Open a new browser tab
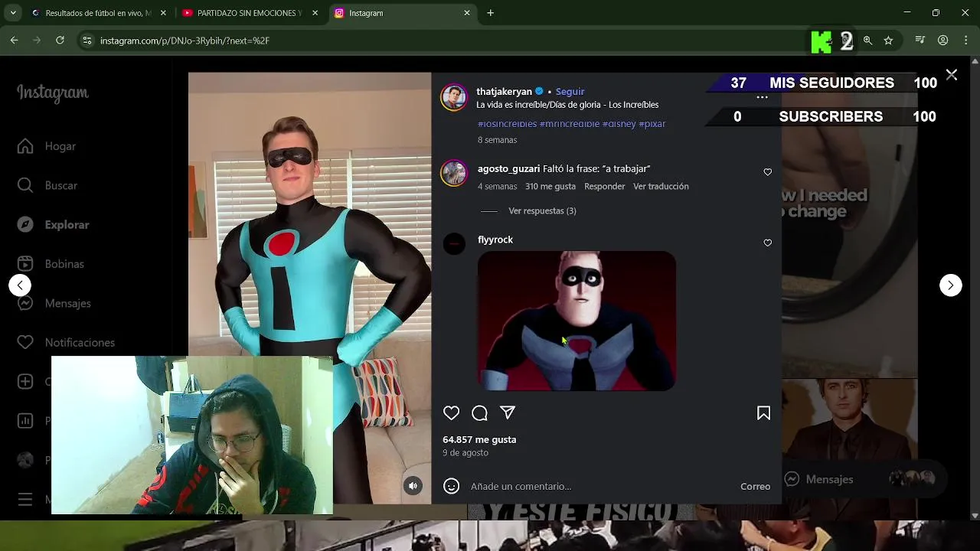The width and height of the screenshot is (980, 551). (x=491, y=13)
